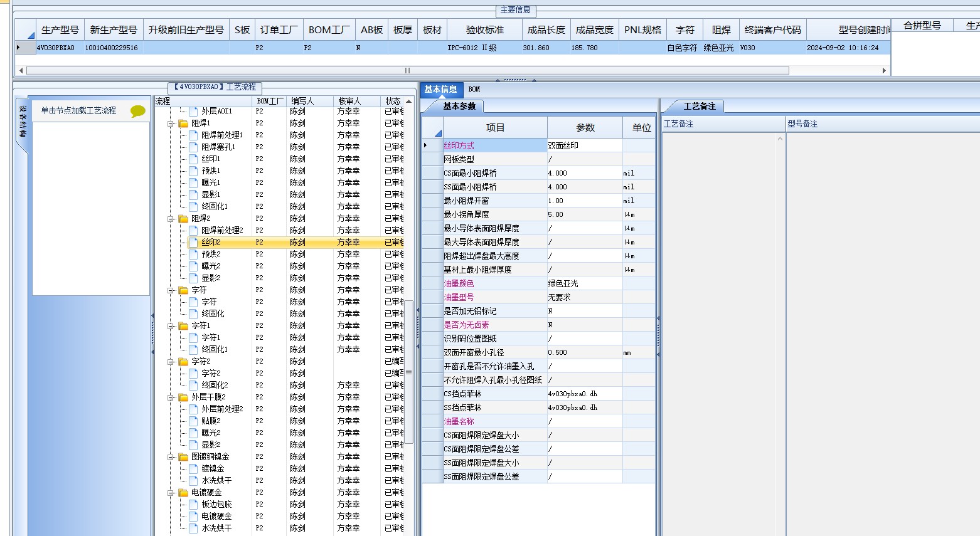Click the right arrow of the top horizontal scrollbar

tap(884, 70)
